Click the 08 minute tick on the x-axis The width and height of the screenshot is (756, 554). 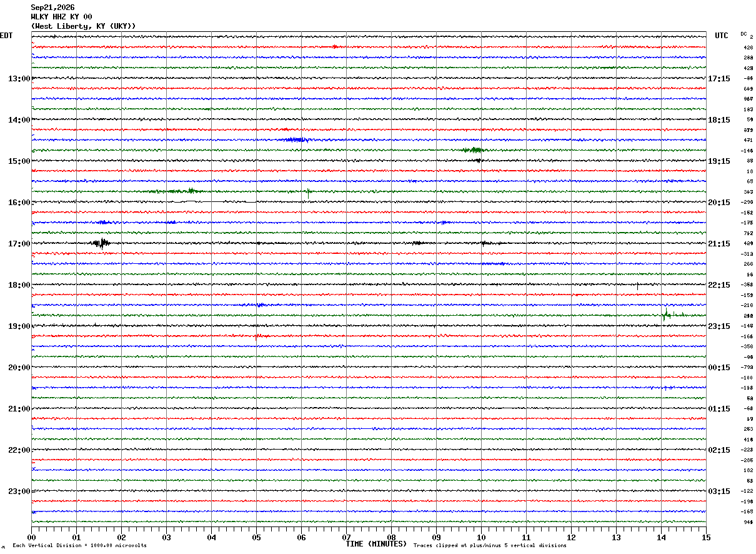coord(391,537)
